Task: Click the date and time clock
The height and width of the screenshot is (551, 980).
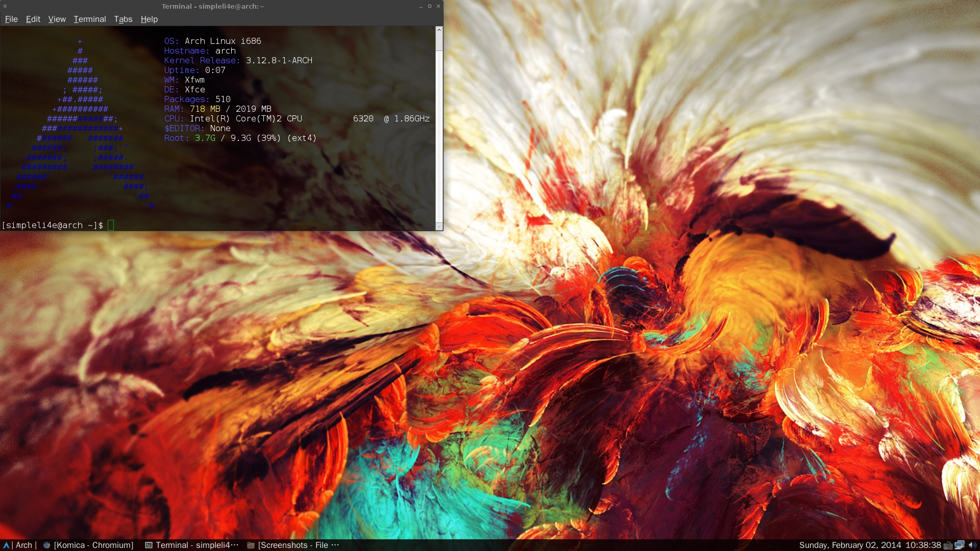Action: pyautogui.click(x=870, y=545)
